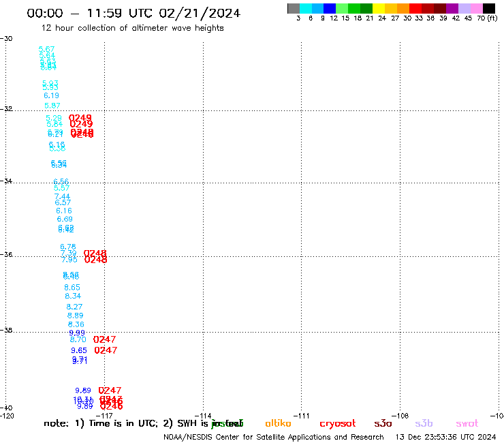Screen dimensions: 504x443
Task: Click the pink swatch near 70
Action: coord(476,8)
